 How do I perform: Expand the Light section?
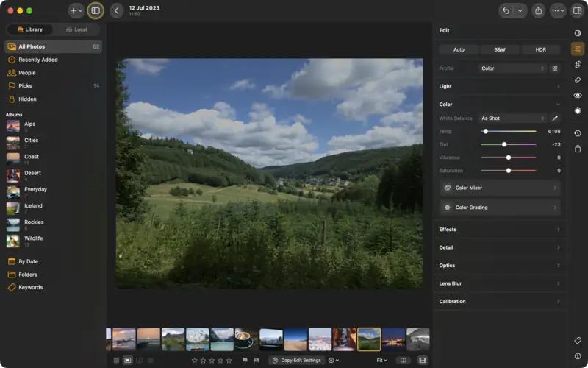pos(500,86)
